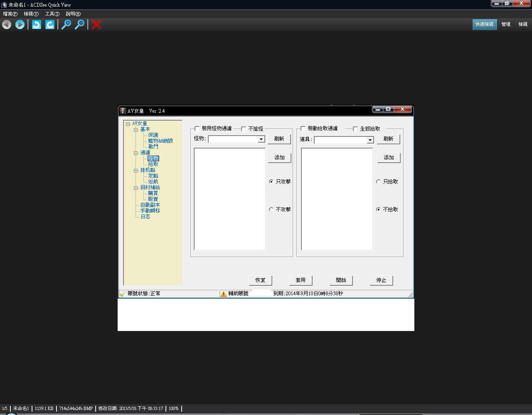Rotate the image clockwise
This screenshot has width=532, height=415.
coord(50,25)
